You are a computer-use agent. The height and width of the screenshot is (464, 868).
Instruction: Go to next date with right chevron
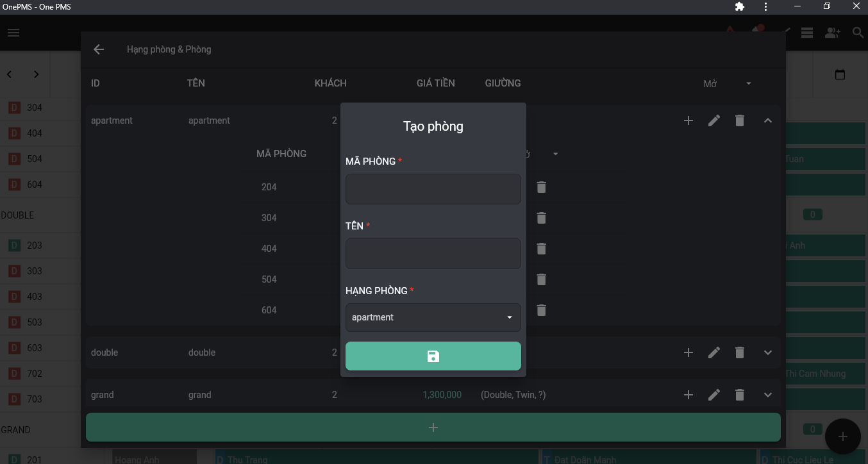pos(37,74)
